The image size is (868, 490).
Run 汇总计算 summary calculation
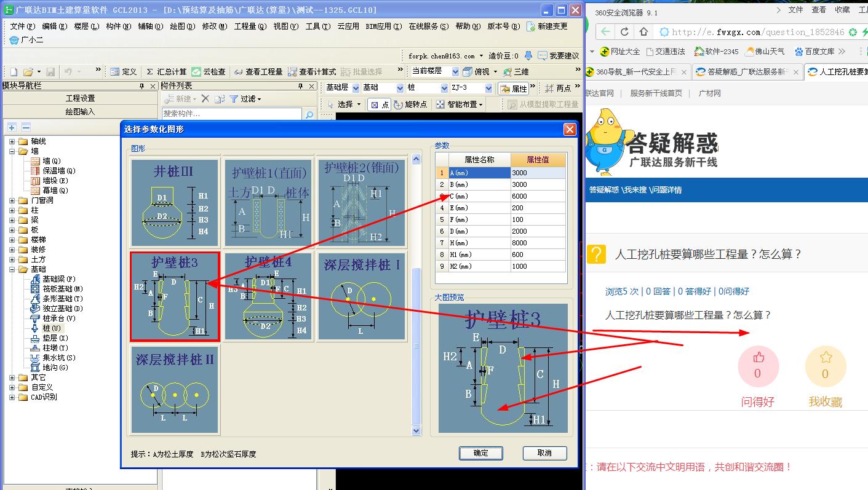coord(166,72)
